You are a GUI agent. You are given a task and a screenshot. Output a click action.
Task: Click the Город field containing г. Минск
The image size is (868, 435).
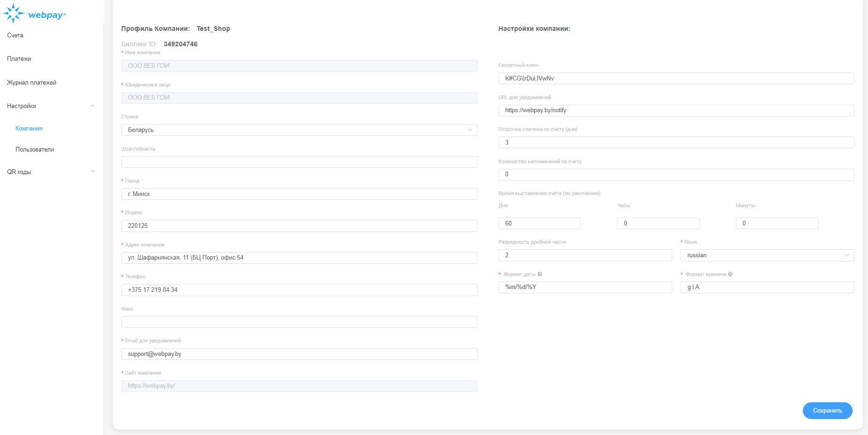click(299, 194)
